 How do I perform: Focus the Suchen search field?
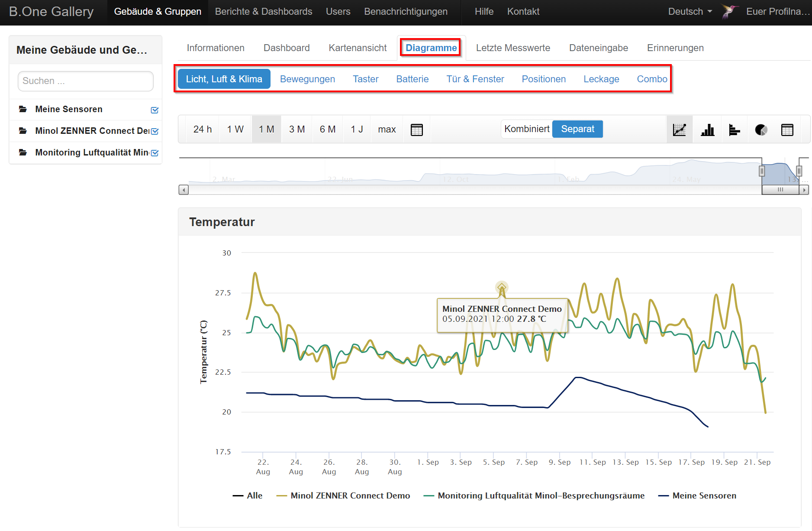pos(86,81)
